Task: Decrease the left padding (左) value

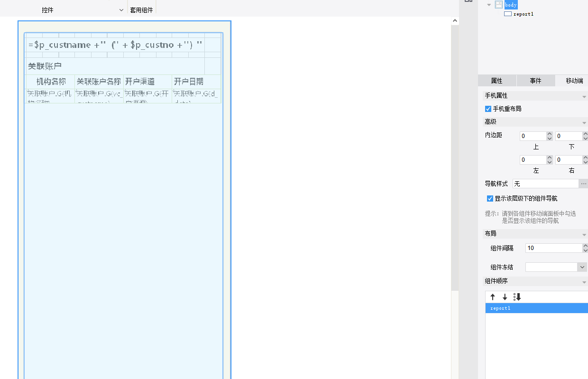Action: click(x=550, y=162)
